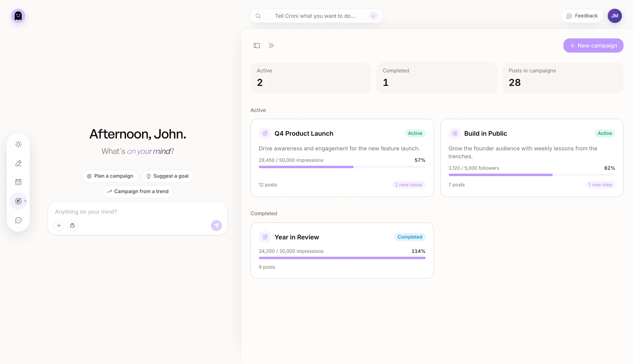
Task: Open the Croni ghost logo home
Action: [18, 16]
